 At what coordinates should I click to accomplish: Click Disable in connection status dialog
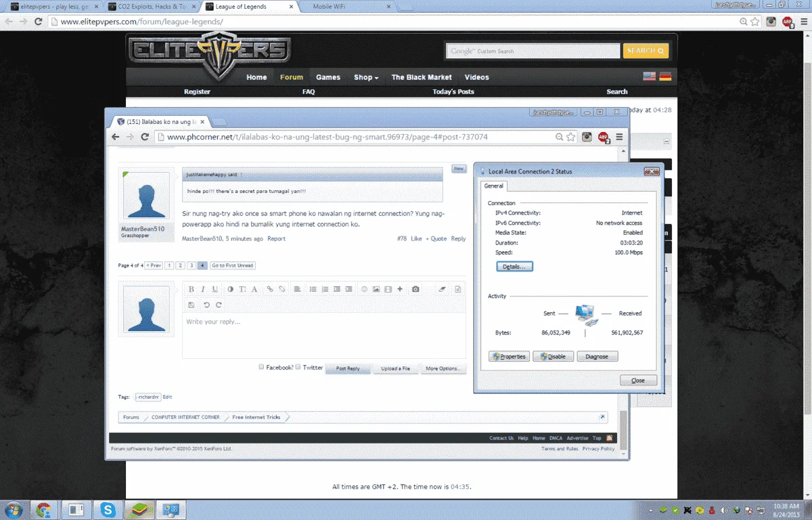pyautogui.click(x=553, y=357)
